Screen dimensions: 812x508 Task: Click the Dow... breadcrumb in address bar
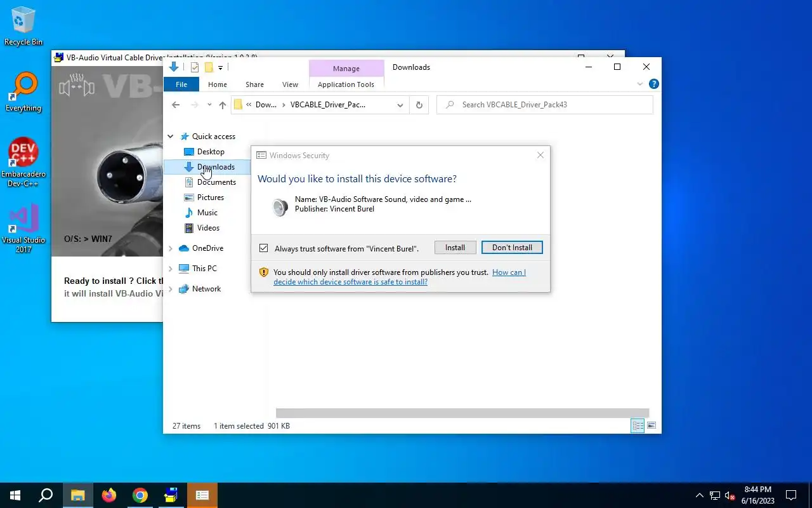[266, 105]
